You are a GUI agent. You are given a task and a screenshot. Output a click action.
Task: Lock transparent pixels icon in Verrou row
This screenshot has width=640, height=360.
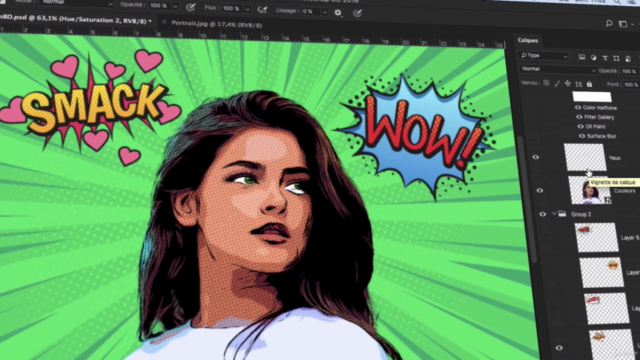546,83
